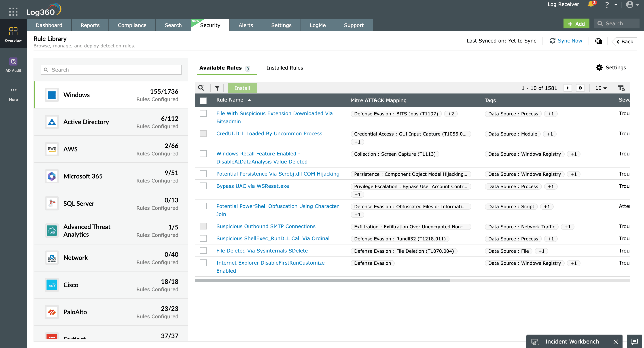Open the column chooser icon

pyautogui.click(x=621, y=88)
